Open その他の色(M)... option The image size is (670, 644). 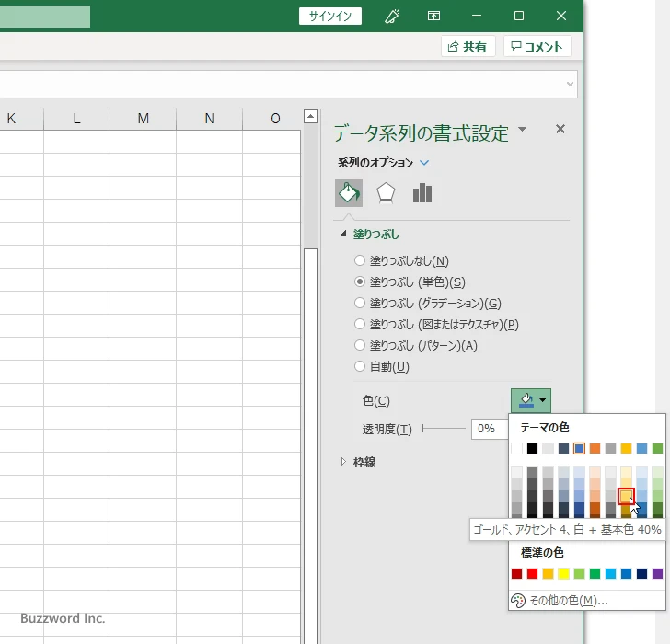coord(569,601)
